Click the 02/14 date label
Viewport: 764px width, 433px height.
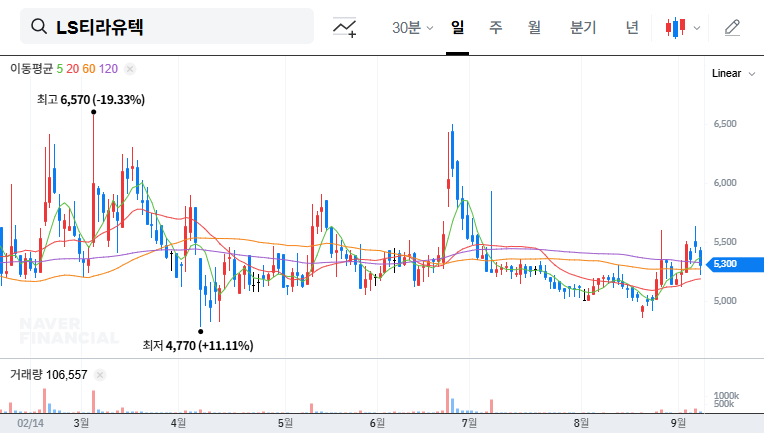tap(30, 423)
